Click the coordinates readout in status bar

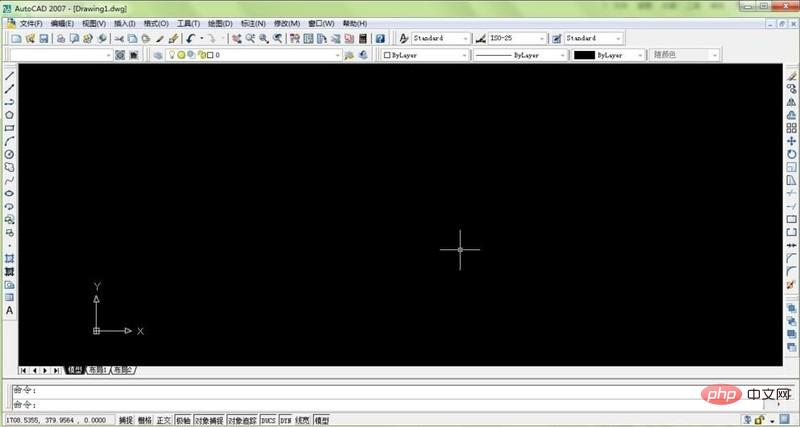[x=58, y=420]
